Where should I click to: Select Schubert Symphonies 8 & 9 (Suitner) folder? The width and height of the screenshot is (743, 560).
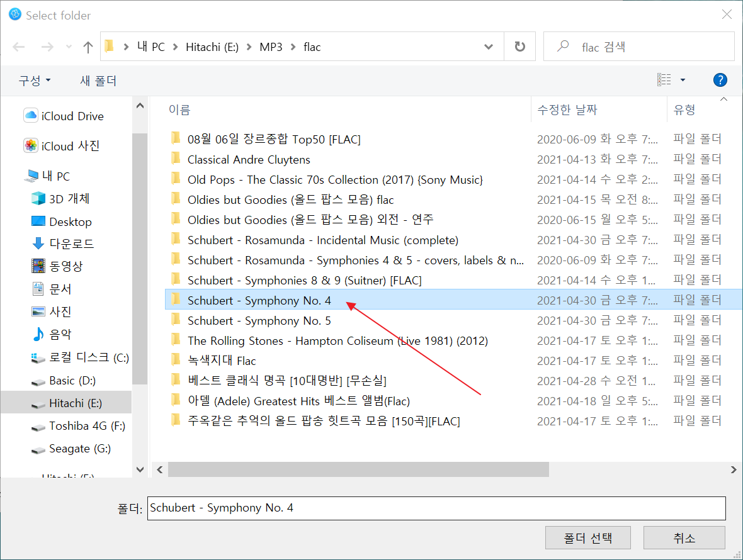point(453,280)
